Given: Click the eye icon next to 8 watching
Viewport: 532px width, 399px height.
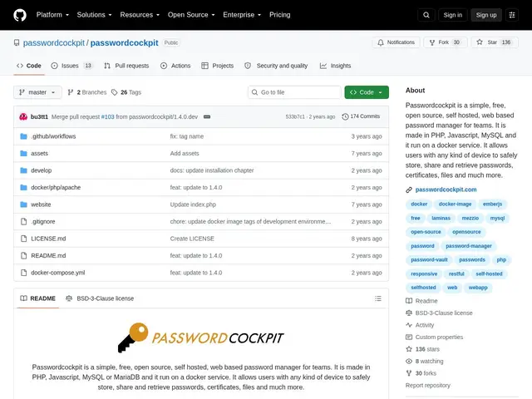Looking at the screenshot, I should (409, 361).
